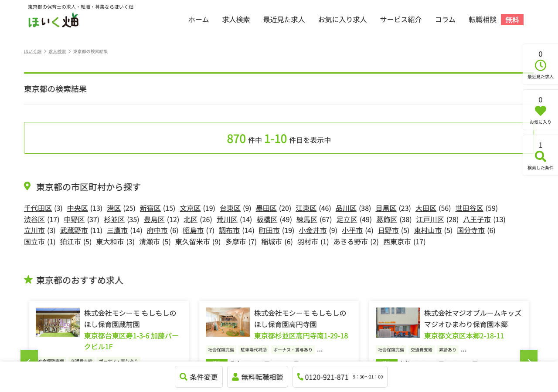Image resolution: width=558 pixels, height=392 pixels.
Task: Open マジオひまわり保育園本郷 job thumbnail
Action: tap(398, 322)
